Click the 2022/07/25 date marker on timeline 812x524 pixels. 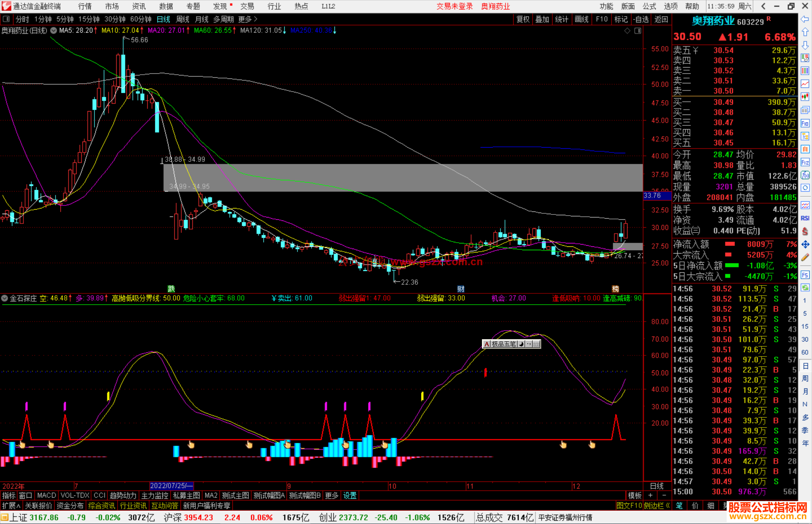(x=171, y=486)
